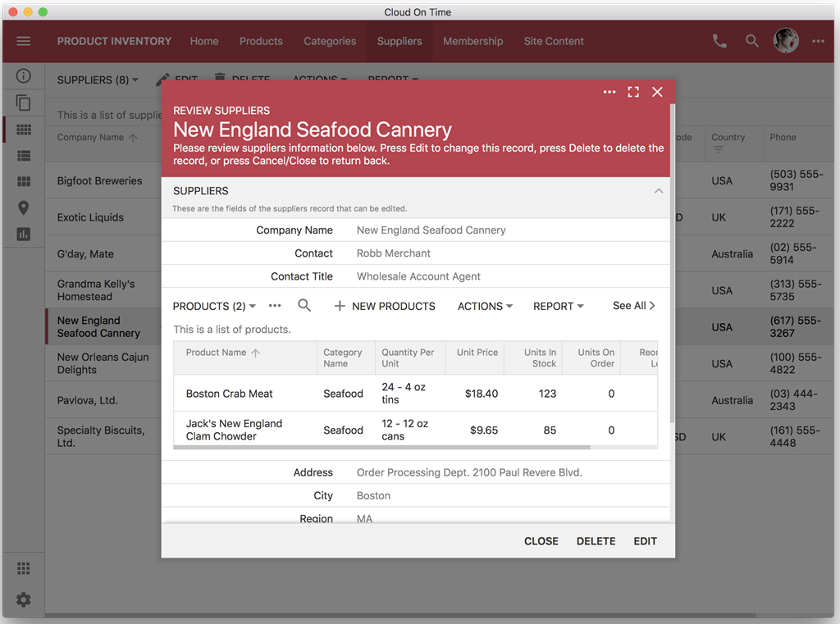Open dialog more options dots
This screenshot has width=840, height=624.
click(x=609, y=92)
